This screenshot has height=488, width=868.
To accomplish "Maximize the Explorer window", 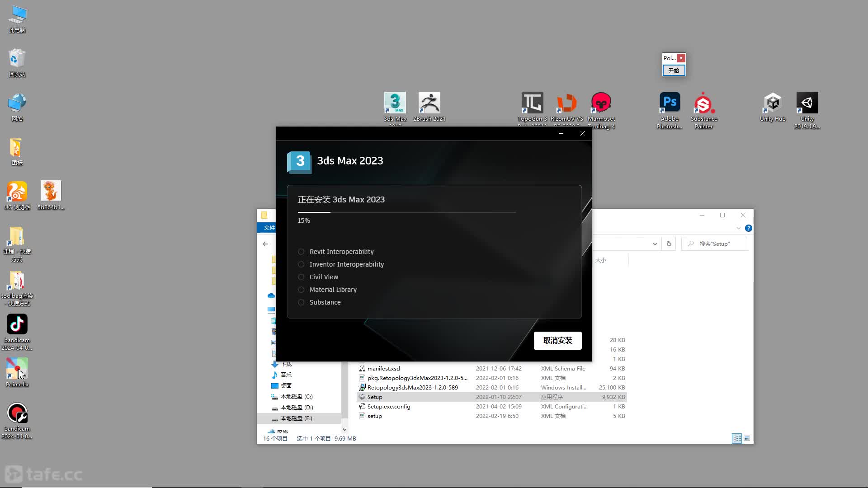I will point(722,215).
